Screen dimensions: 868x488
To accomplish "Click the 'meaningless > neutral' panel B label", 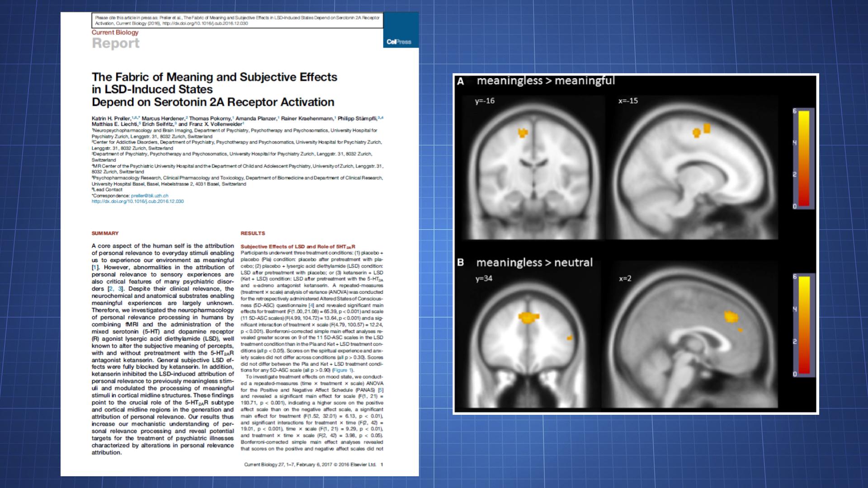I will pyautogui.click(x=534, y=263).
